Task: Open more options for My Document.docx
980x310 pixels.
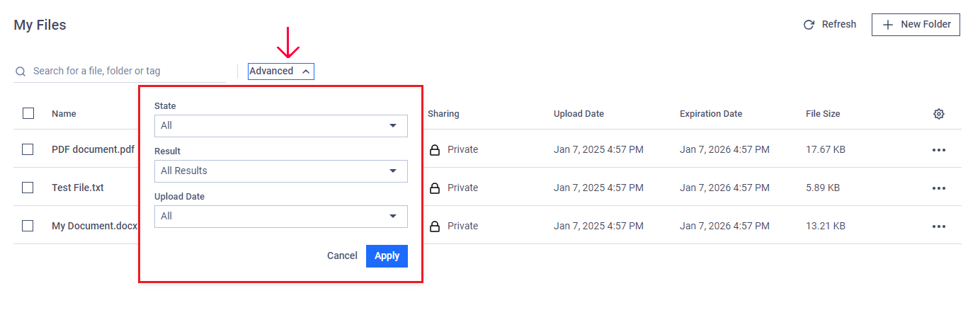Action: pyautogui.click(x=939, y=226)
